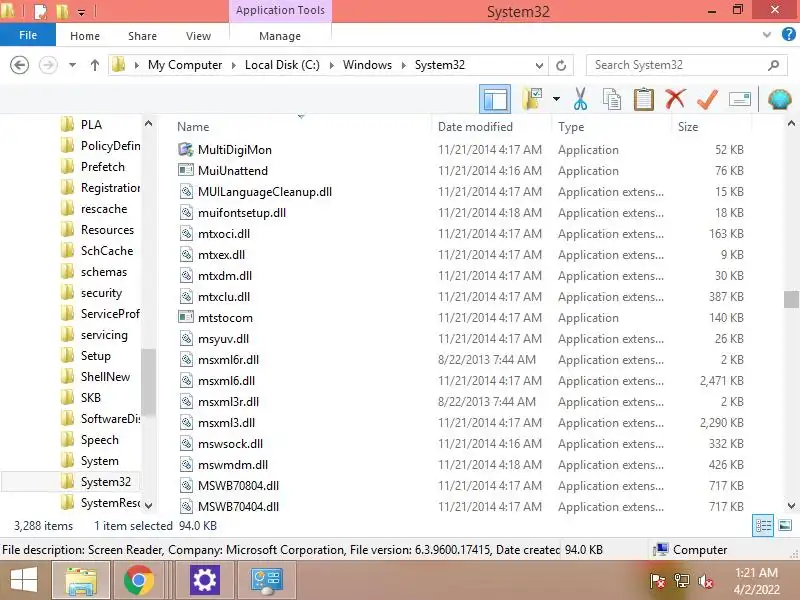Switch to Details view icon in status bar
Viewport: 800px width, 600px height.
pyautogui.click(x=763, y=526)
